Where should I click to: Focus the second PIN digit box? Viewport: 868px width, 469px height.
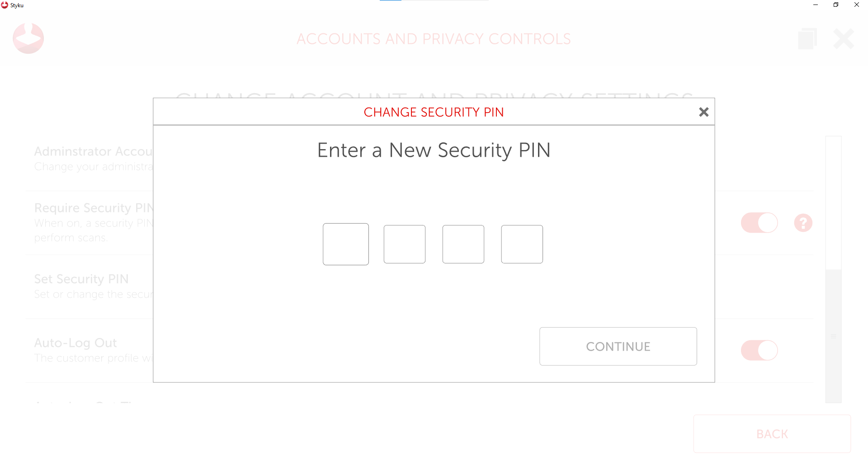(x=405, y=244)
